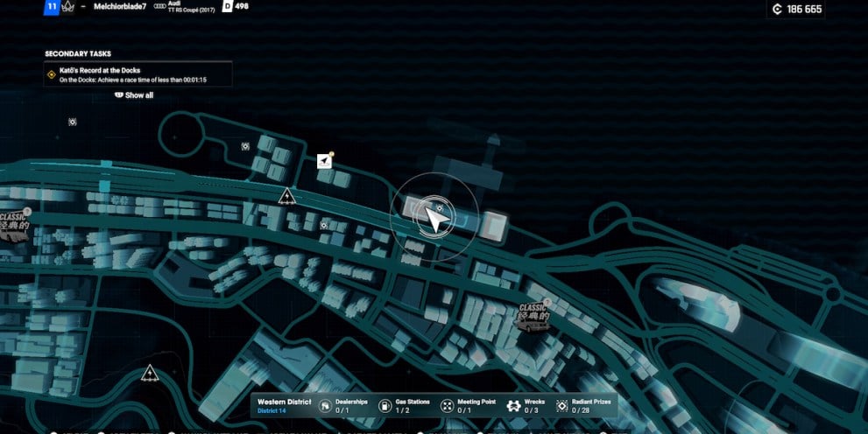Click the collectible marker inside the dock loop

(245, 146)
